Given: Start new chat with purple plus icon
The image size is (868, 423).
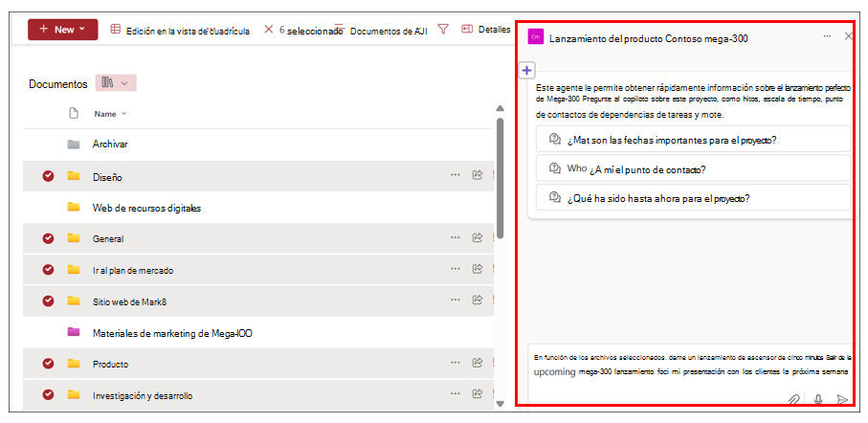Looking at the screenshot, I should click(526, 71).
